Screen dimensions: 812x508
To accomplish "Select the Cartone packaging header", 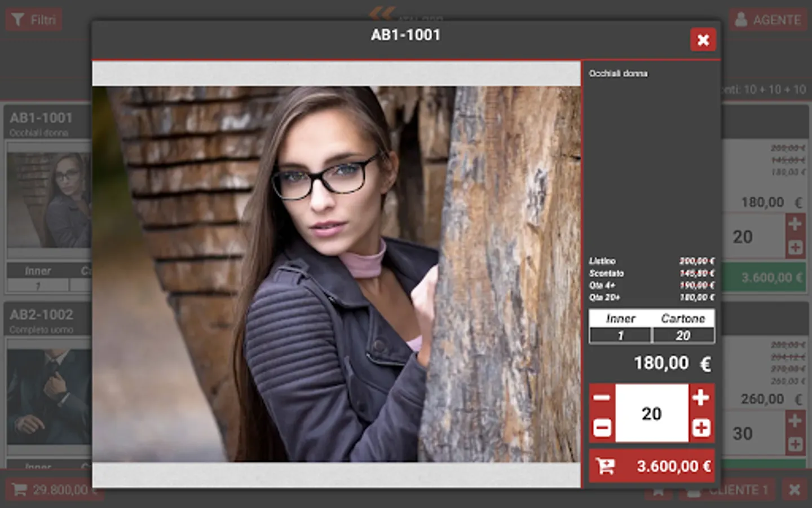I will tap(683, 318).
